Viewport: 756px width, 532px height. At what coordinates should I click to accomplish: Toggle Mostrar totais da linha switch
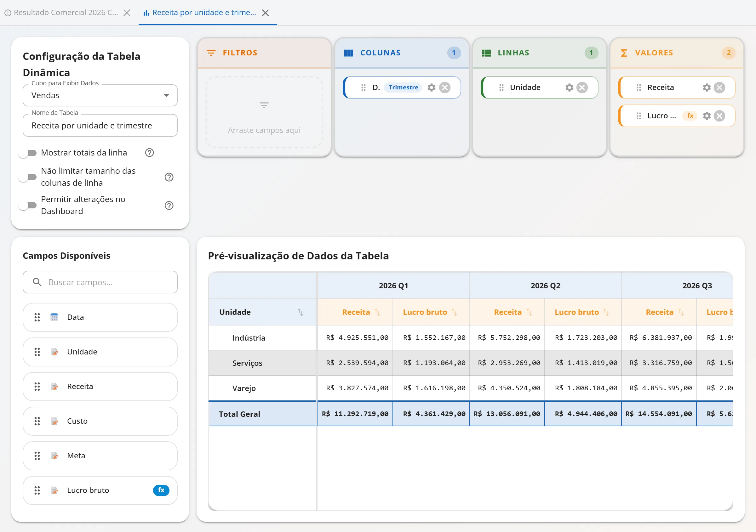point(28,153)
